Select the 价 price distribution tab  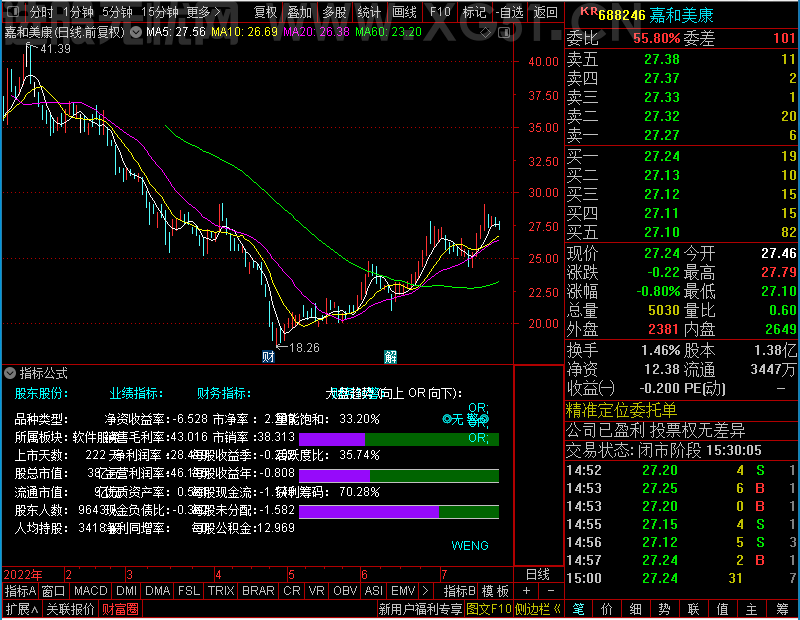click(x=607, y=609)
